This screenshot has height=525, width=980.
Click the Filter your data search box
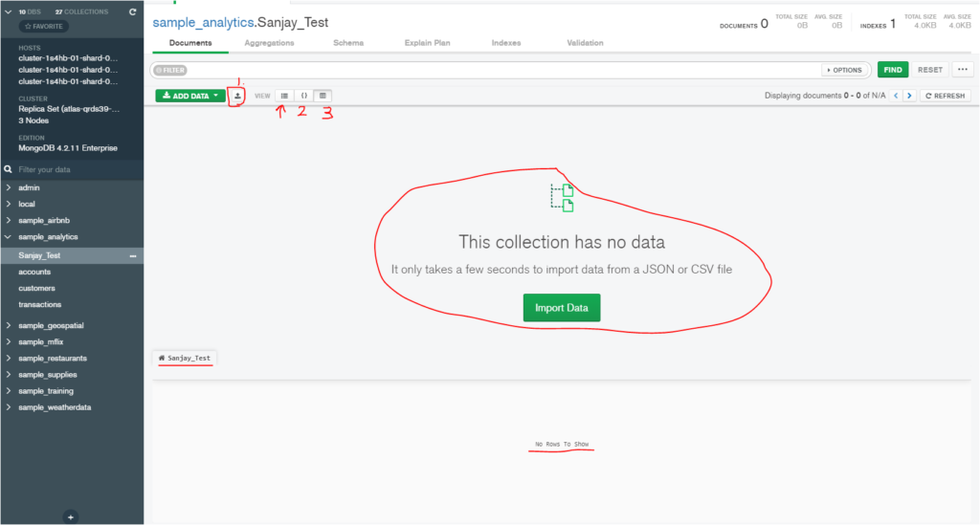coord(72,169)
